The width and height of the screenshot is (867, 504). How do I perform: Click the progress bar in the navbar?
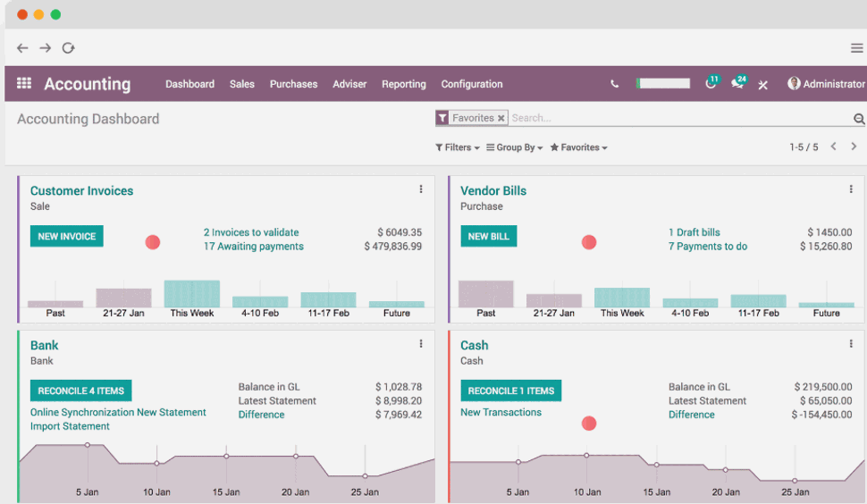pyautogui.click(x=663, y=83)
